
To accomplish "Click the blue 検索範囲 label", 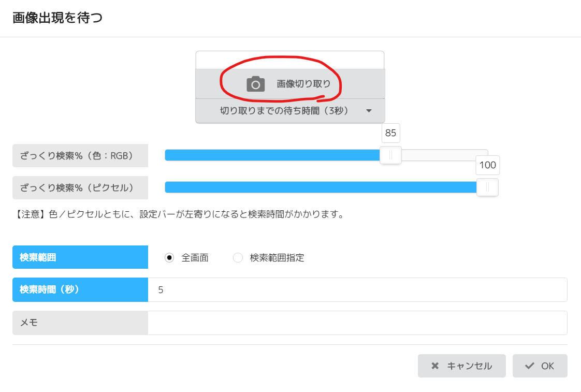I will [x=80, y=258].
